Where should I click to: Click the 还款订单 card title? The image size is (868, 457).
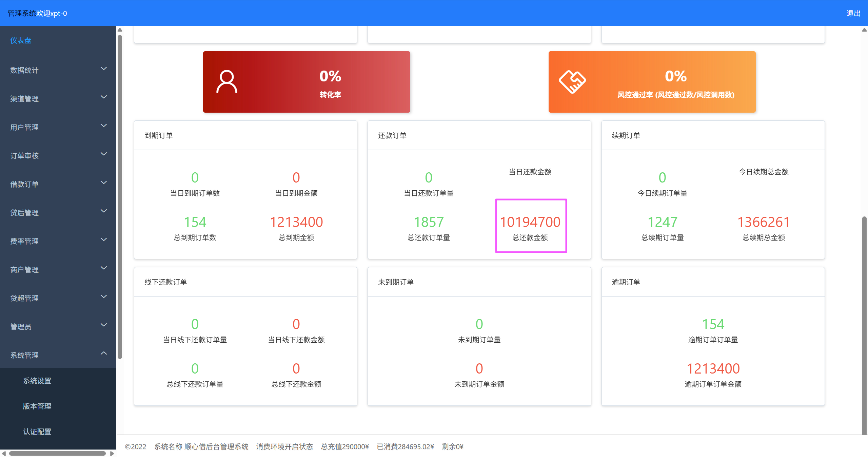coord(392,135)
